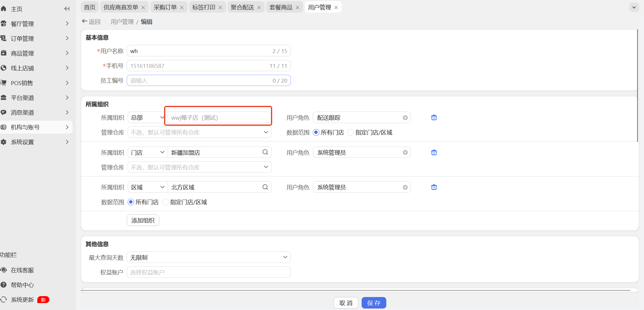Click the 餐厅管理 sidebar icon
This screenshot has height=310, width=644.
point(4,24)
